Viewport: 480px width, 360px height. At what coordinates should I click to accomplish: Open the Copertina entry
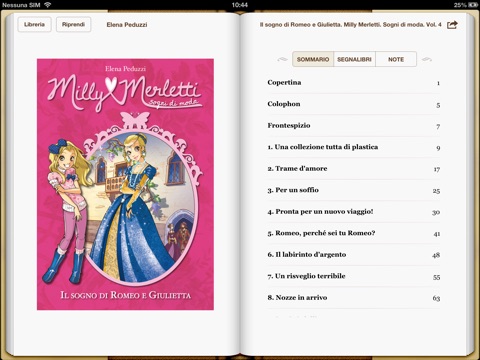click(x=353, y=83)
